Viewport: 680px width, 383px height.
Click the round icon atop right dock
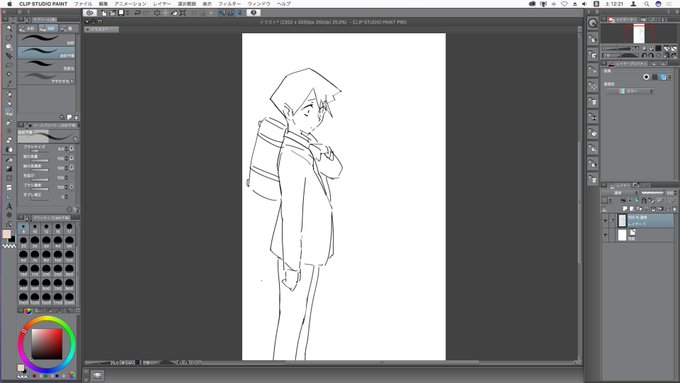[592, 23]
